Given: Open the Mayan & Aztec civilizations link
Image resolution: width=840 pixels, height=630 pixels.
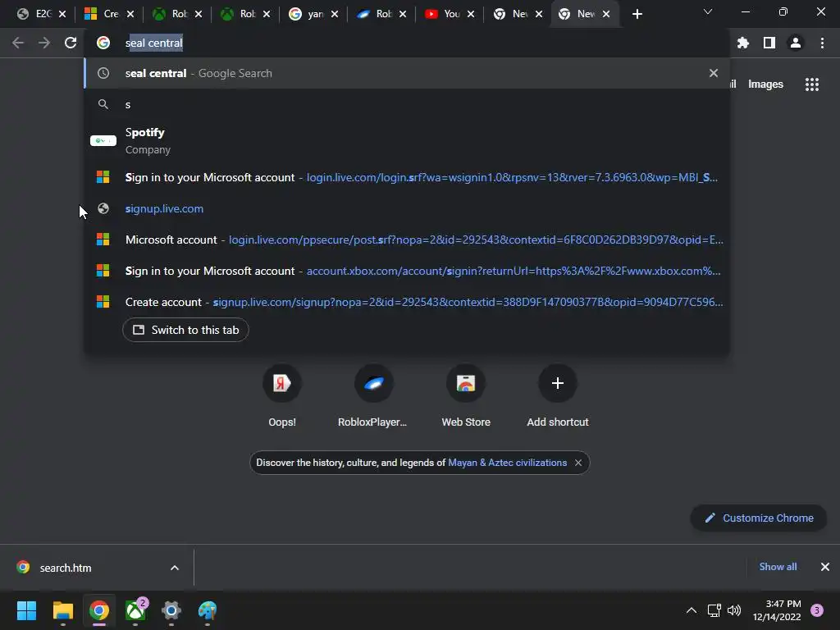Looking at the screenshot, I should pos(507,463).
